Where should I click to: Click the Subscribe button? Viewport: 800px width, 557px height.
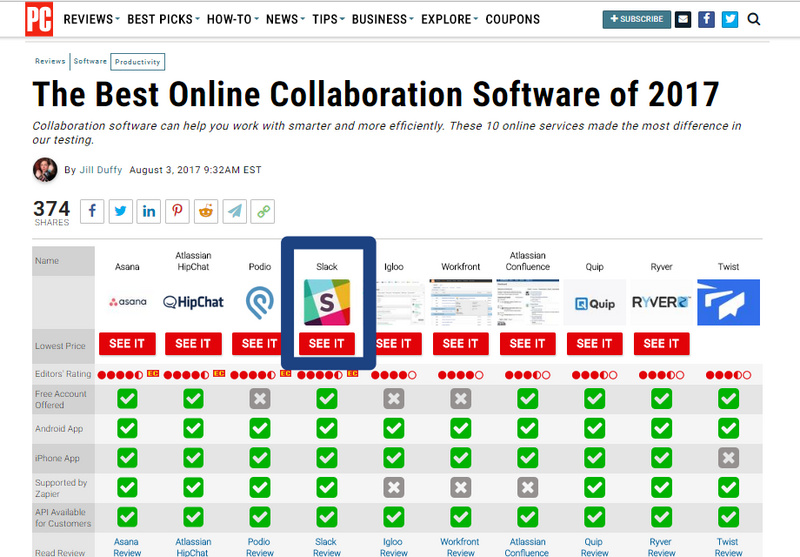coord(636,19)
